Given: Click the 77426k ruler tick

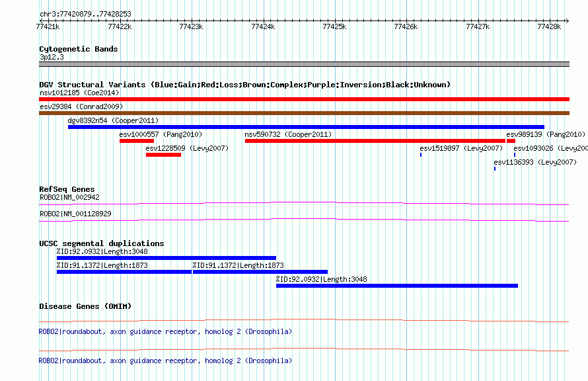Looking at the screenshot, I should (406, 26).
